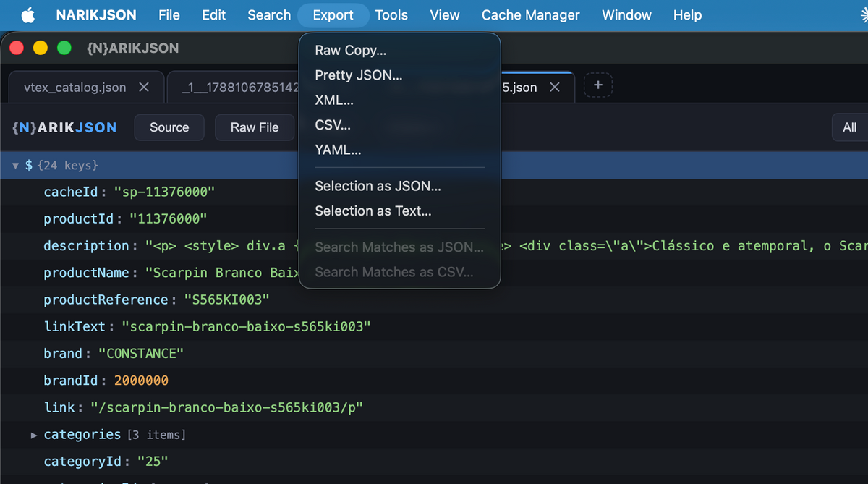Choose YAML... export option
868x484 pixels.
(400, 150)
